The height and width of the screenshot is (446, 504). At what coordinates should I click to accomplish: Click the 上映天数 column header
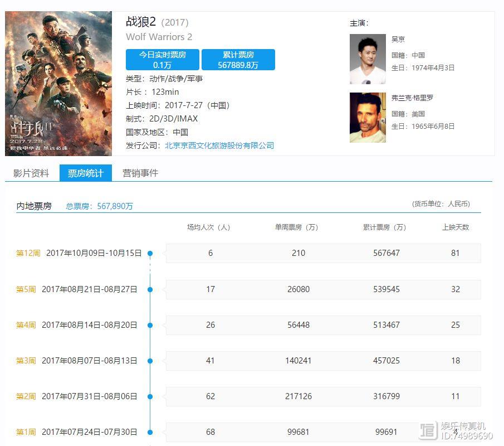click(456, 227)
